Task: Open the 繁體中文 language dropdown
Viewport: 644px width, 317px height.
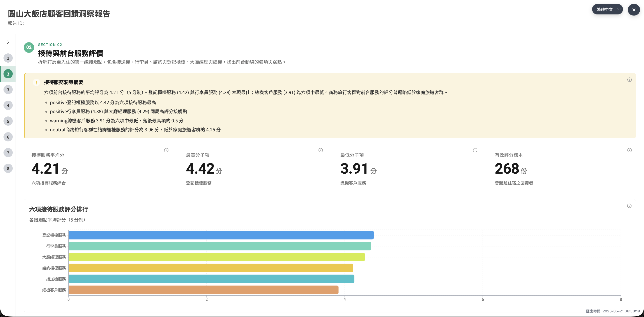Action: (607, 9)
